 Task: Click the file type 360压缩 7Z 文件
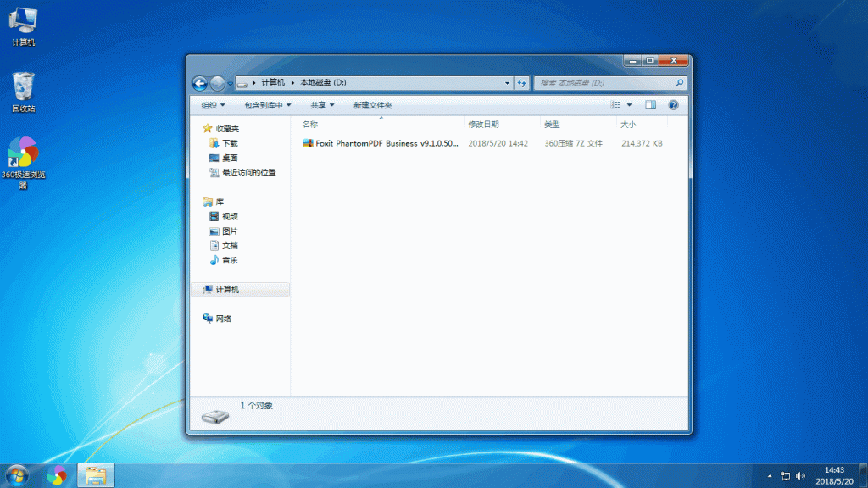[573, 143]
